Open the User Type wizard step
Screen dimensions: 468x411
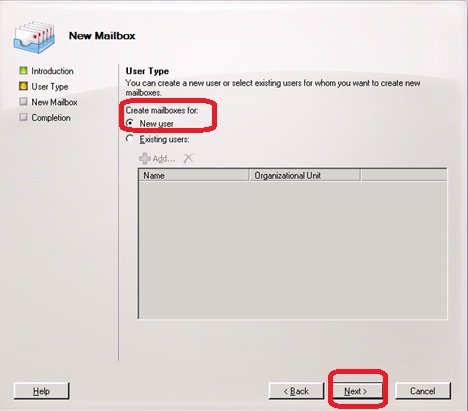50,87
